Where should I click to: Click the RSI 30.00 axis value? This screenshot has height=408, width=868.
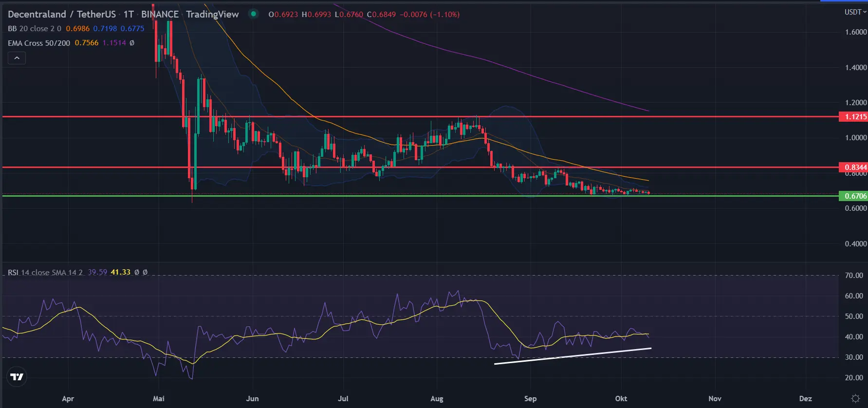(x=854, y=357)
